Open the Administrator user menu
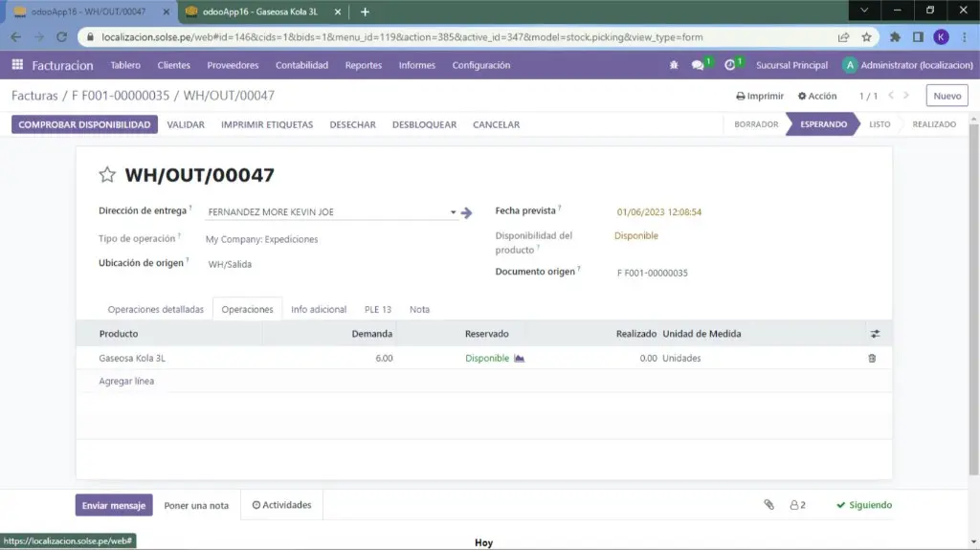This screenshot has width=980, height=550. point(904,65)
